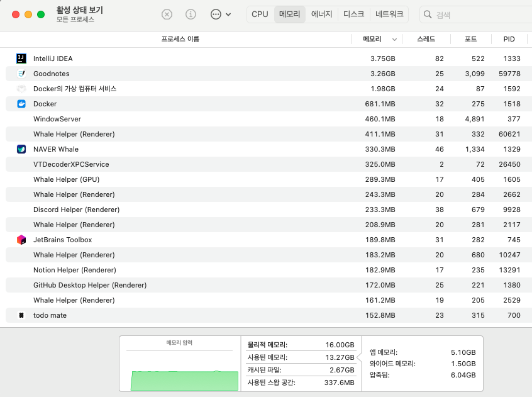Select Whale Helper (Renderer) with PID 10247
The image size is (532, 397).
coord(74,255)
